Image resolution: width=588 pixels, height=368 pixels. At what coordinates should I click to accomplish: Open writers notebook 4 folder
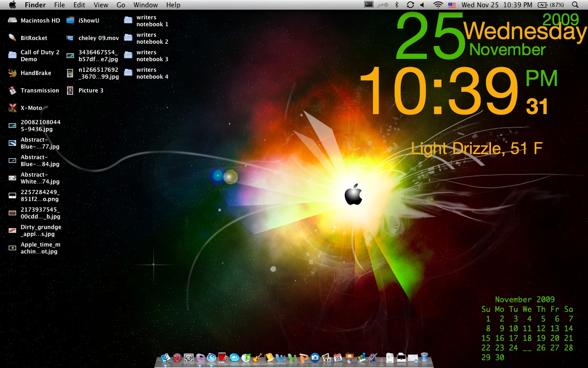point(128,73)
